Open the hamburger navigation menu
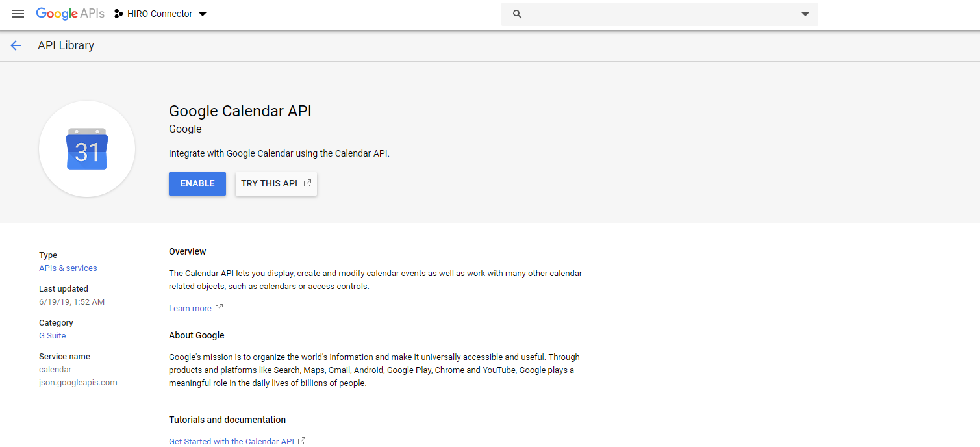The height and width of the screenshot is (447, 980). [18, 14]
